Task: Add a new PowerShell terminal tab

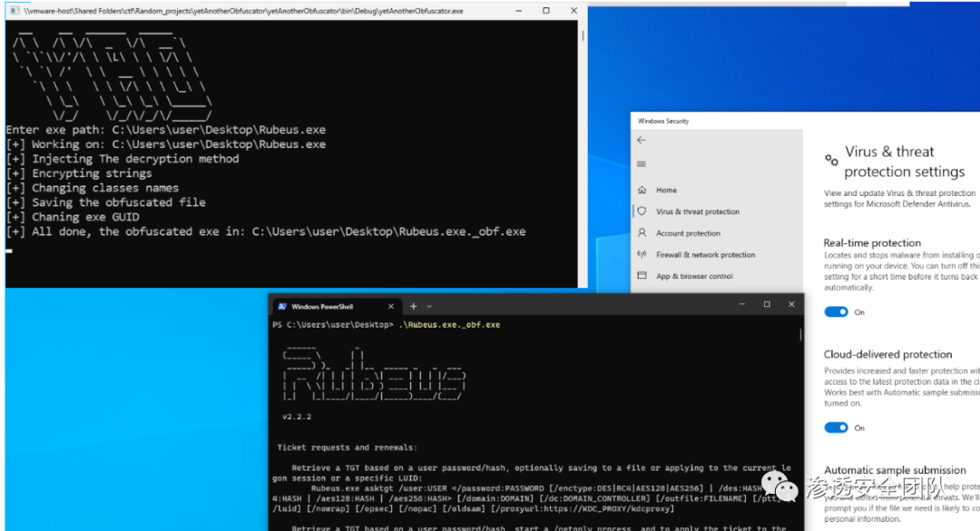Action: pyautogui.click(x=413, y=307)
